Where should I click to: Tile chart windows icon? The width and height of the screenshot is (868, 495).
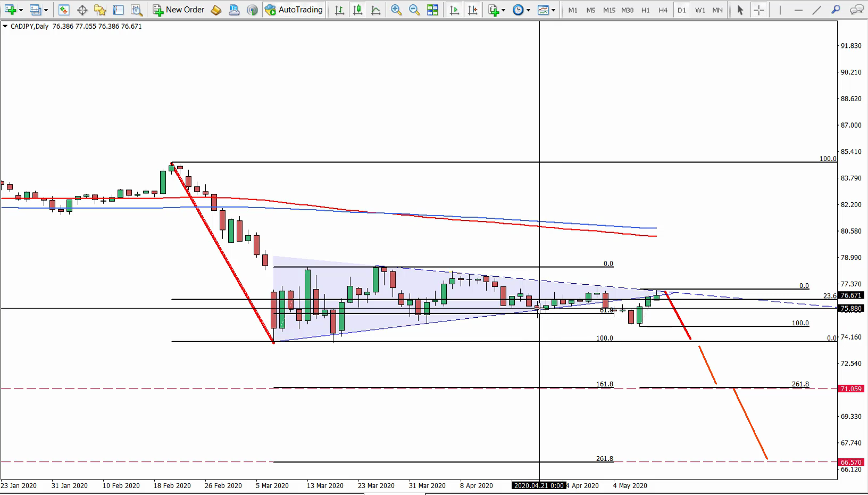click(432, 10)
